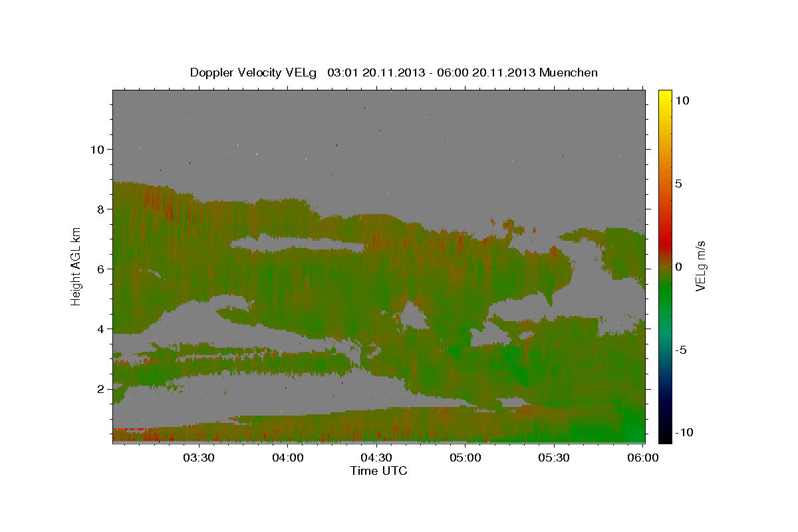The height and width of the screenshot is (532, 798).
Task: Click the height axis label '6'
Action: point(102,269)
